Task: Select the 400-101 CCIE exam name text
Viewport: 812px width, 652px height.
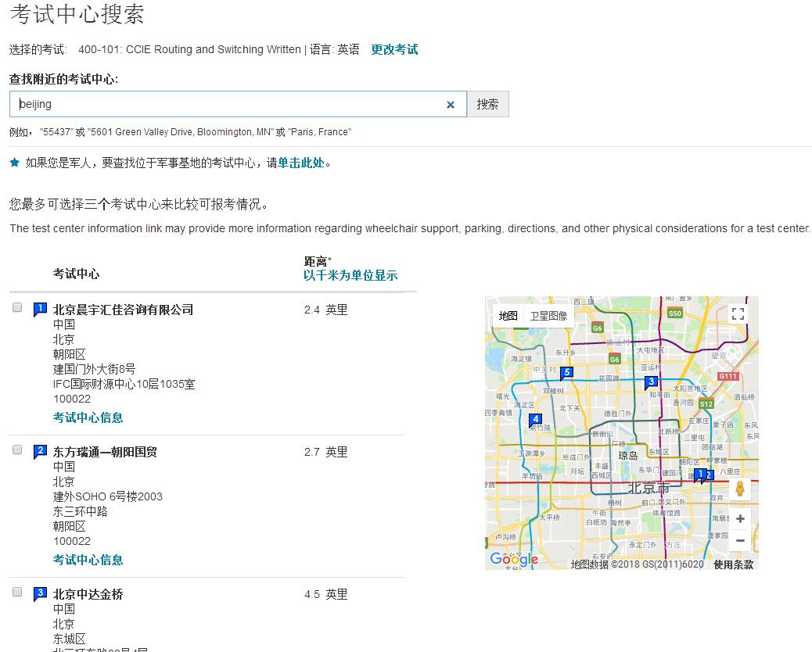Action: pyautogui.click(x=189, y=49)
